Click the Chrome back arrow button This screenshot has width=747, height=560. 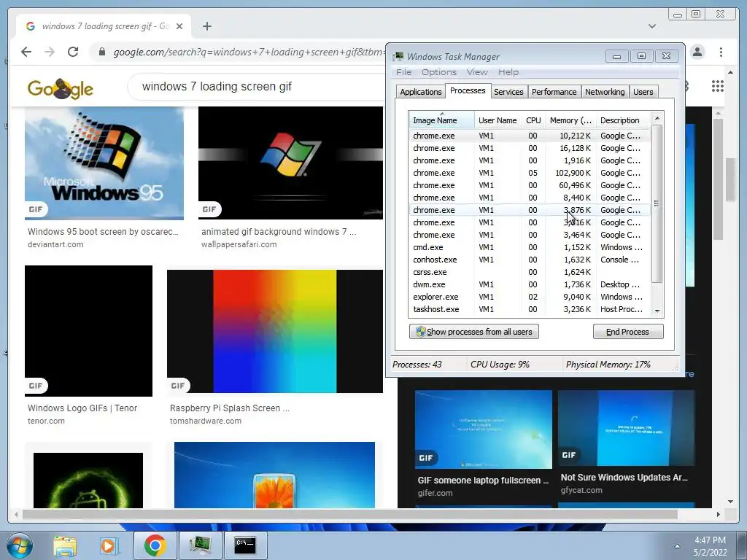26,52
